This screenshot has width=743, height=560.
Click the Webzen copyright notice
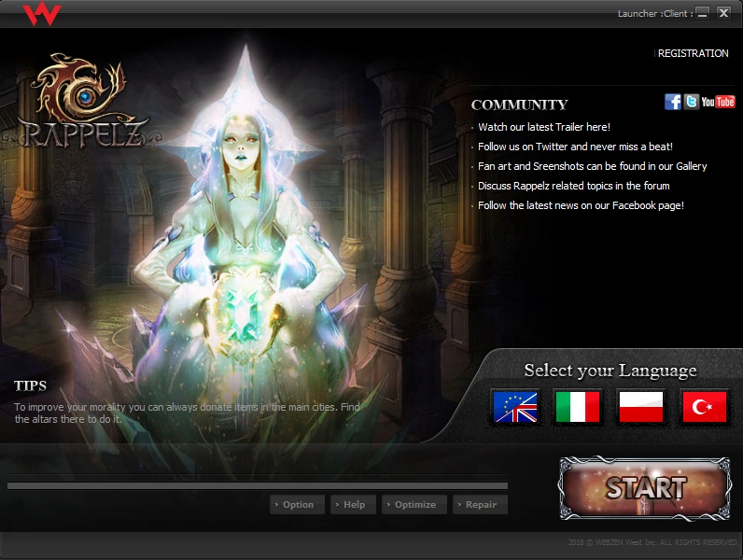(653, 542)
